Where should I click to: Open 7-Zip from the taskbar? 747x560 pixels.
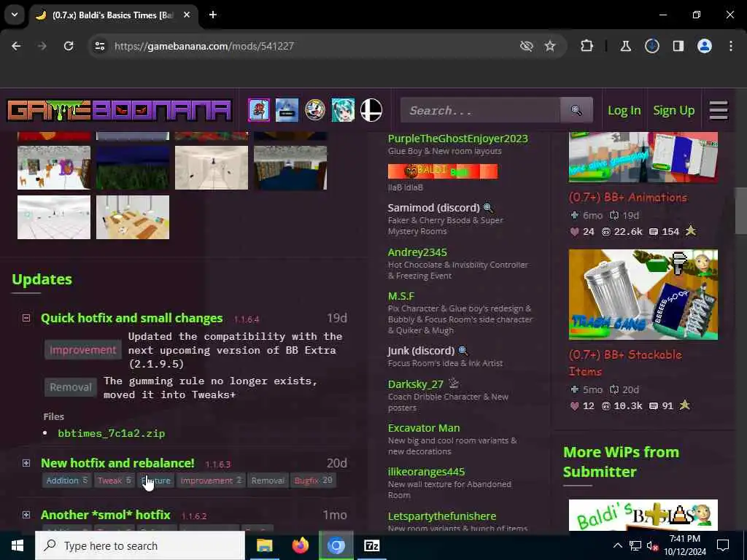[x=371, y=545]
